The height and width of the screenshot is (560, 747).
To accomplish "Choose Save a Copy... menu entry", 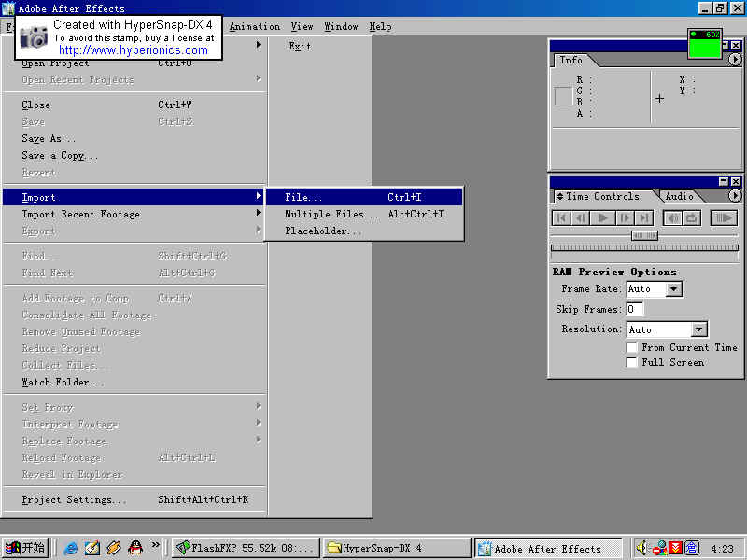I will pos(134,156).
